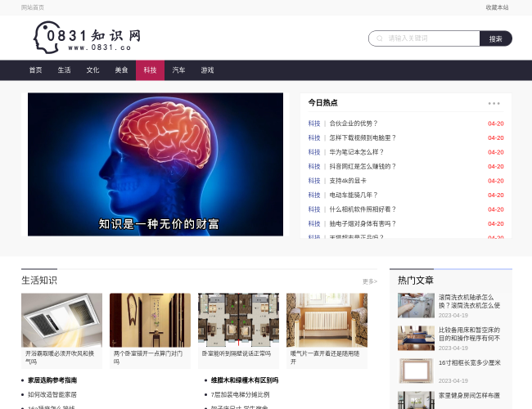Open the bedroom doors hallway thumbnail

click(150, 320)
